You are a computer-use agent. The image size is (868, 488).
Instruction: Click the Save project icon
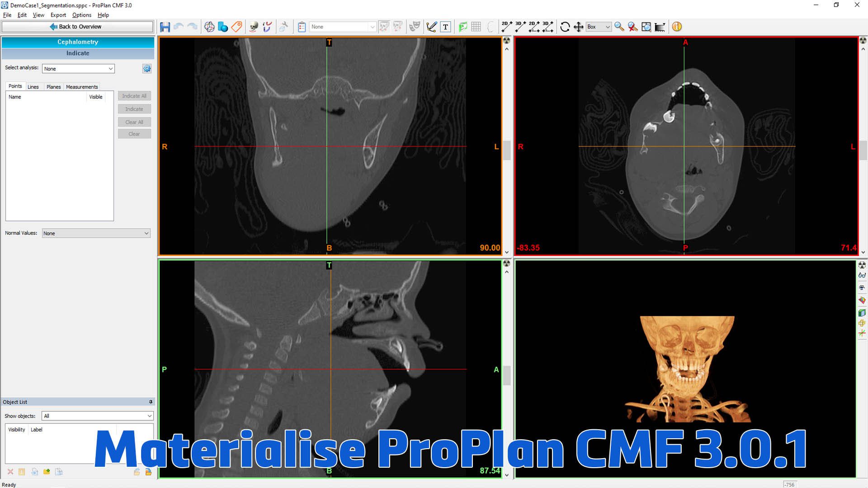(x=165, y=27)
